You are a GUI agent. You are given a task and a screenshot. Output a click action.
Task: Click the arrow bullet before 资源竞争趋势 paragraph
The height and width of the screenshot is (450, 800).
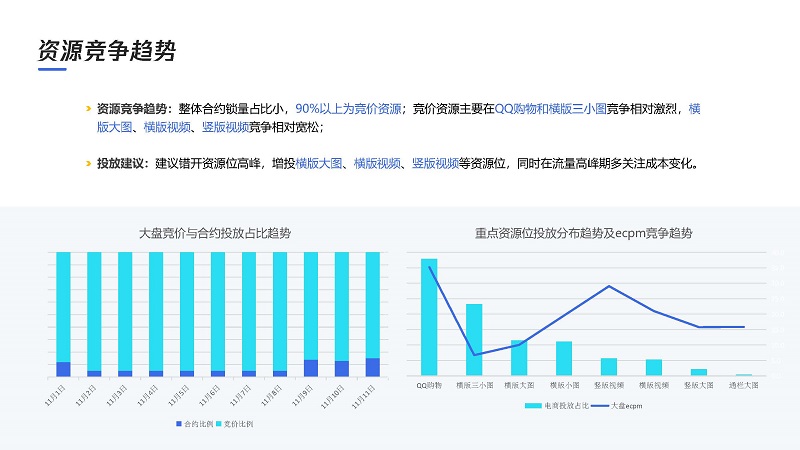pyautogui.click(x=87, y=109)
